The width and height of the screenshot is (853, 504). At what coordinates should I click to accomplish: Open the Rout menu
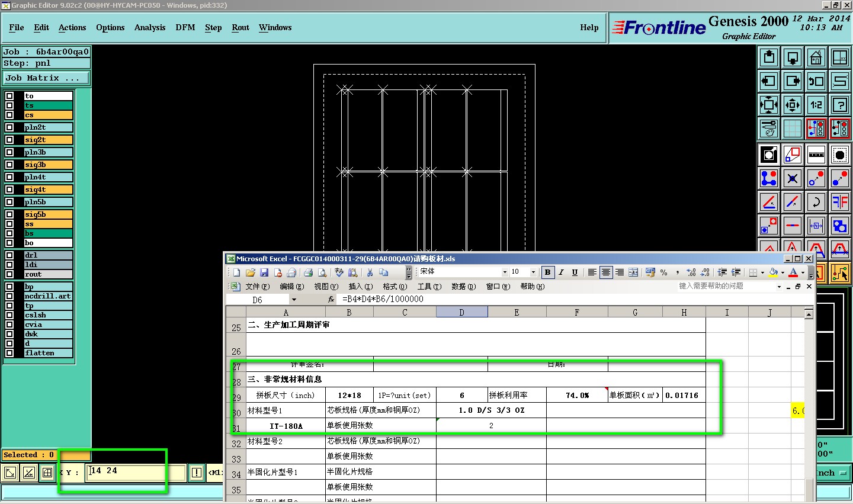pos(240,28)
